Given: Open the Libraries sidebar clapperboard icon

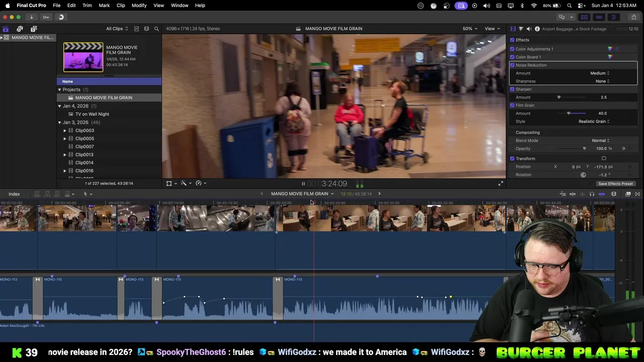Looking at the screenshot, I should click(x=6, y=29).
